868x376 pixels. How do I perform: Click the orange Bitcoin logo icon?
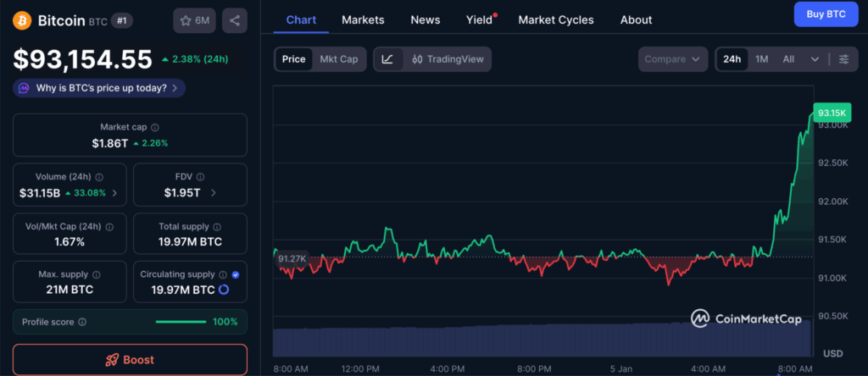(23, 20)
